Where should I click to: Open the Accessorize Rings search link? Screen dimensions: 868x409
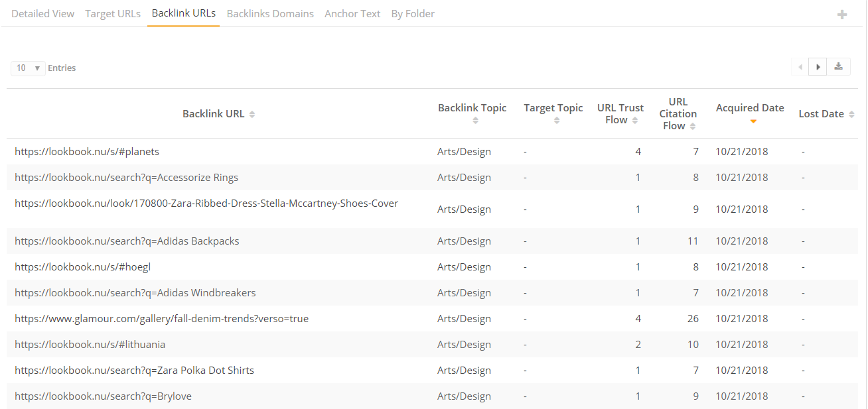tap(126, 177)
